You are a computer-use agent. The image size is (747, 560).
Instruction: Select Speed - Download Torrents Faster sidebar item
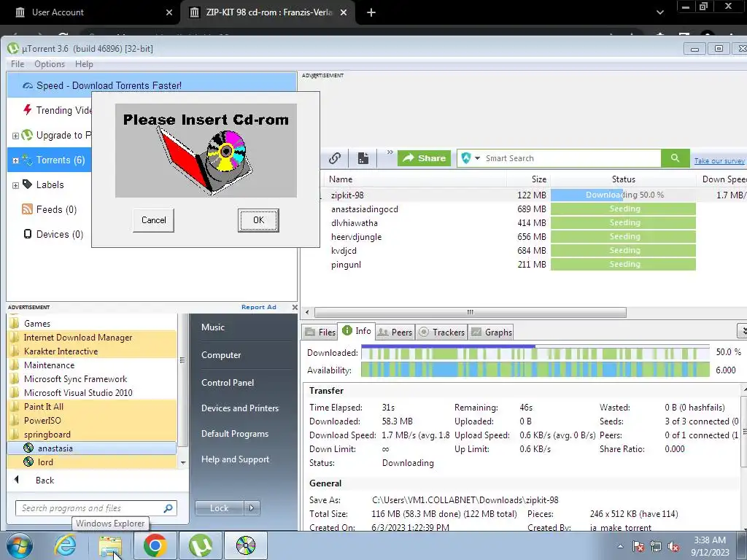point(152,85)
